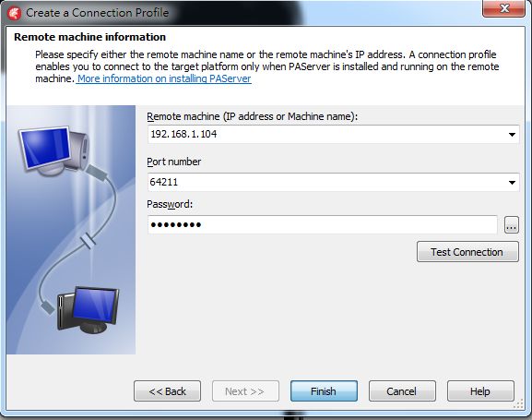Click the RAD Studio helmet title bar icon
The height and width of the screenshot is (420, 532).
coord(14,13)
